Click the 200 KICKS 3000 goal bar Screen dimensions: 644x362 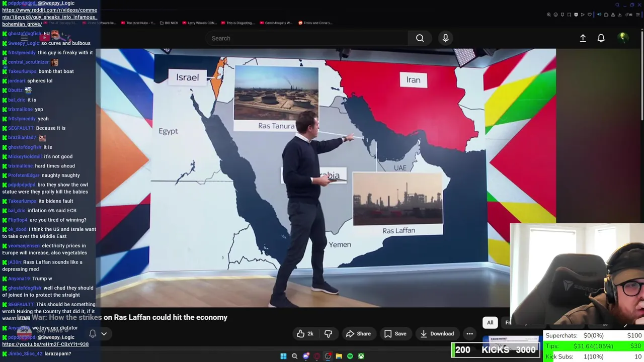tap(496, 350)
